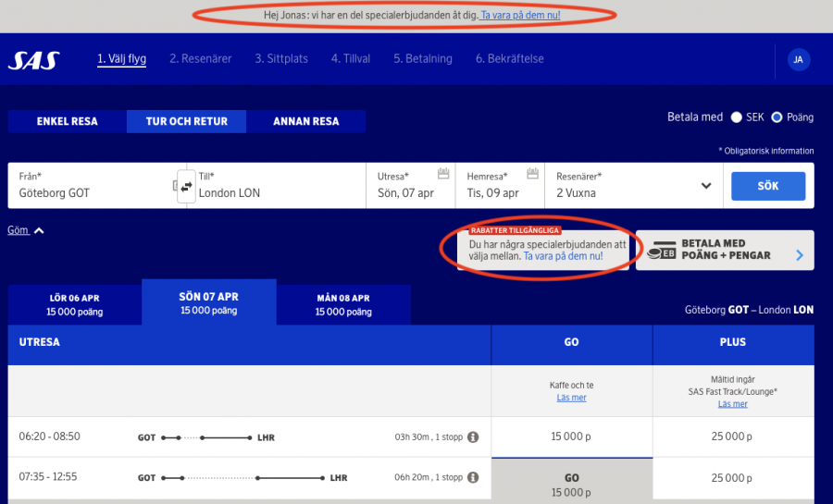Select SEK payment radio button
This screenshot has width=833, height=504.
[x=737, y=117]
